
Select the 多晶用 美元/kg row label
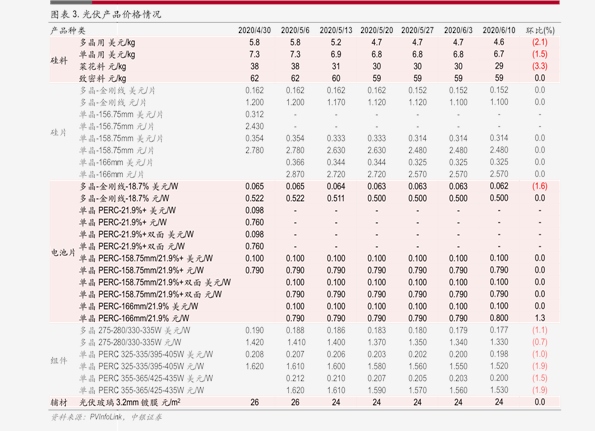pos(107,42)
